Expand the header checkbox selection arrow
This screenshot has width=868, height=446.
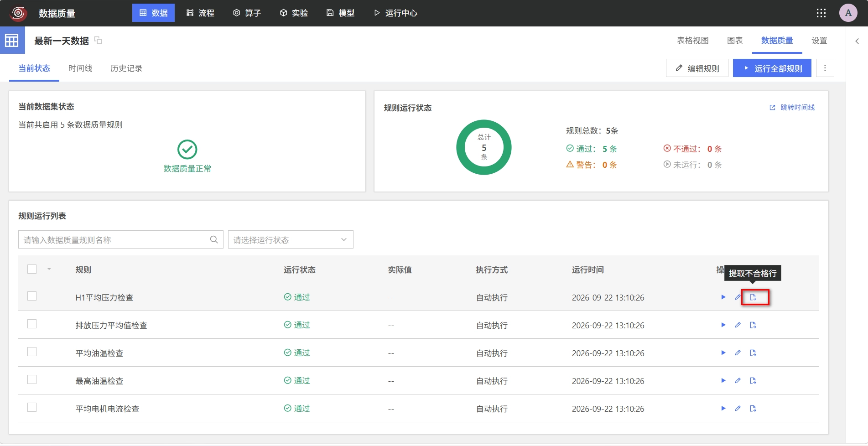49,269
